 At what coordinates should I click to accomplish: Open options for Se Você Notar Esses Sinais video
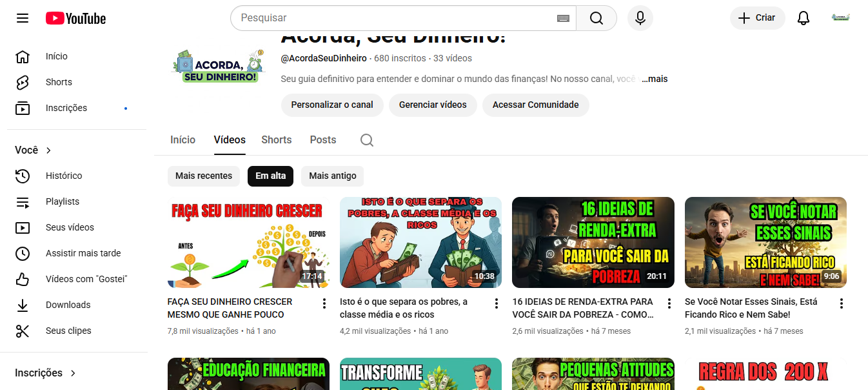[x=842, y=303]
